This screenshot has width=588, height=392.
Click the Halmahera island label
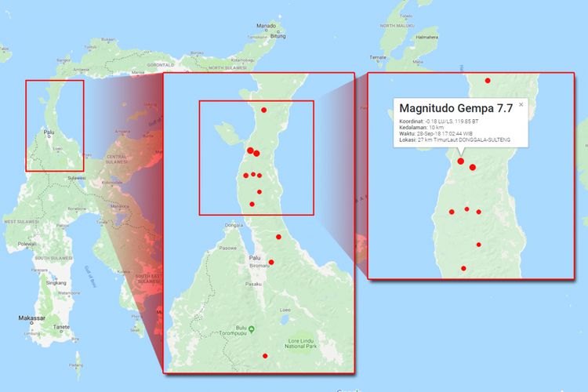click(426, 37)
